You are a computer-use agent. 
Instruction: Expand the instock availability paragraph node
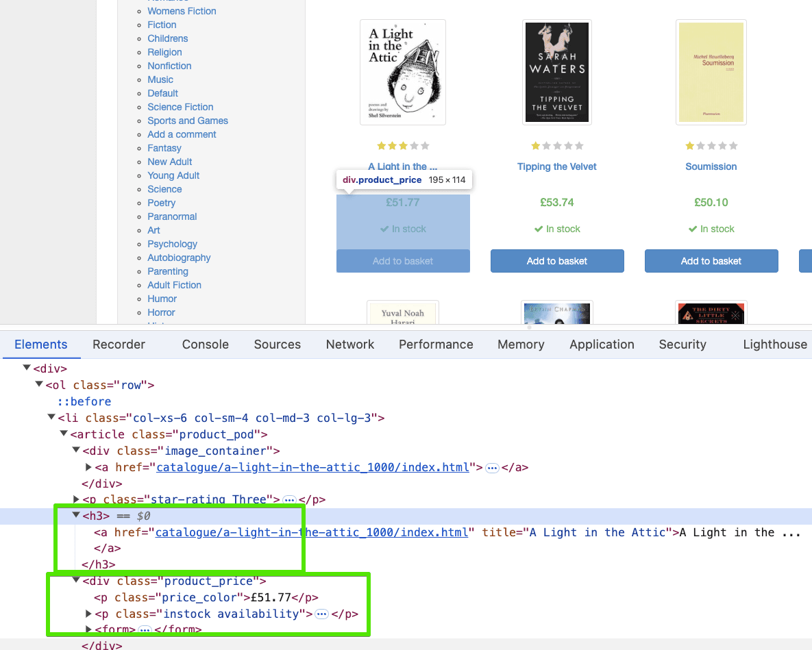click(x=88, y=614)
